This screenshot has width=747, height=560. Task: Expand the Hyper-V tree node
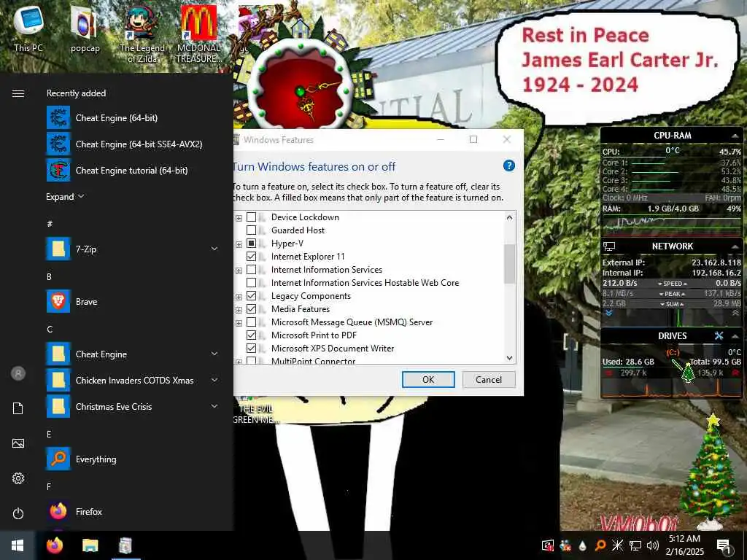coord(239,244)
